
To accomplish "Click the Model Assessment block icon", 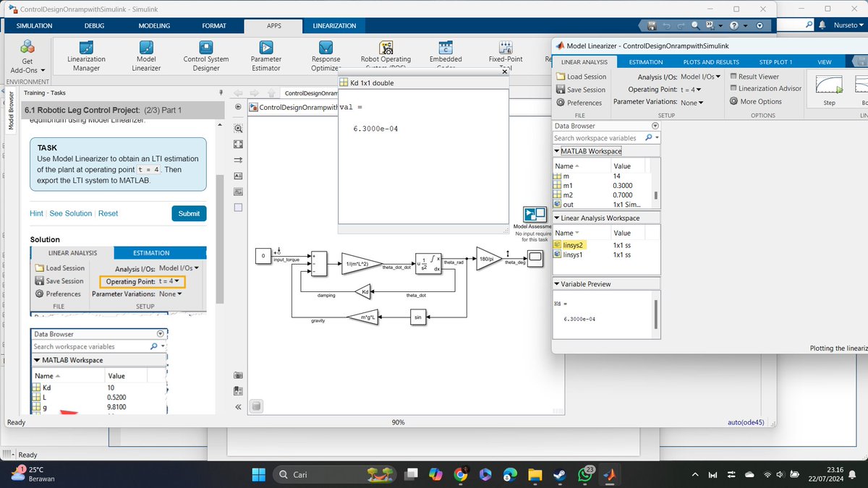I will pyautogui.click(x=535, y=214).
